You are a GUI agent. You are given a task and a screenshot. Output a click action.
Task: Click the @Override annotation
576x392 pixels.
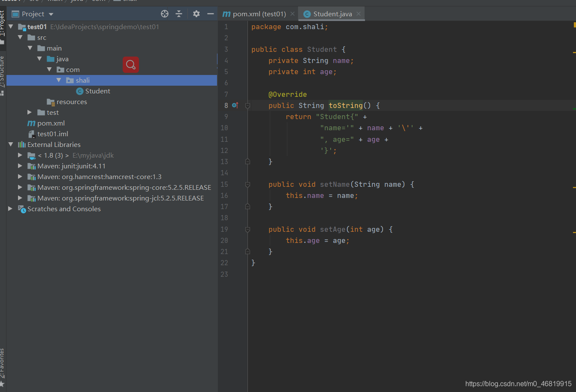pyautogui.click(x=288, y=94)
